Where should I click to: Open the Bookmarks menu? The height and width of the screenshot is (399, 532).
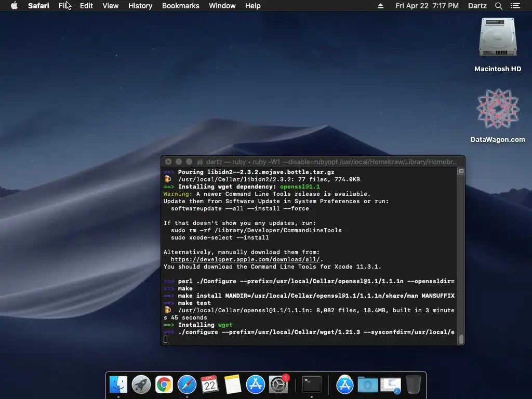tap(180, 6)
